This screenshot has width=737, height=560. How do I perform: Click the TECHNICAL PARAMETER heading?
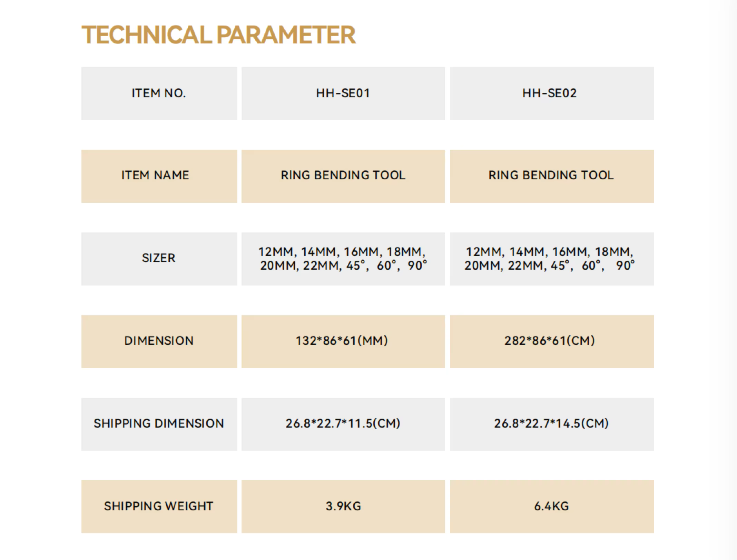(x=218, y=35)
